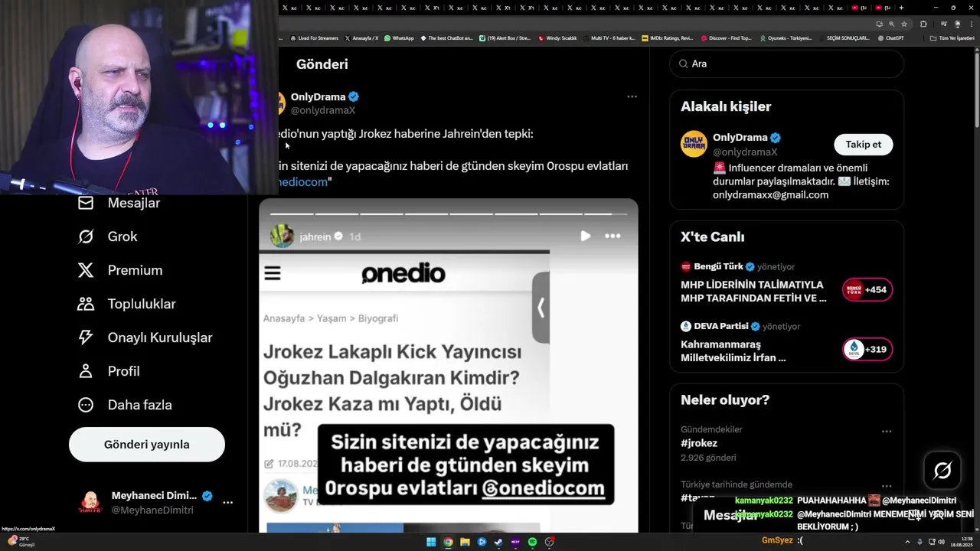Show hidden tray icons chevron
The height and width of the screenshot is (551, 980).
tap(908, 542)
